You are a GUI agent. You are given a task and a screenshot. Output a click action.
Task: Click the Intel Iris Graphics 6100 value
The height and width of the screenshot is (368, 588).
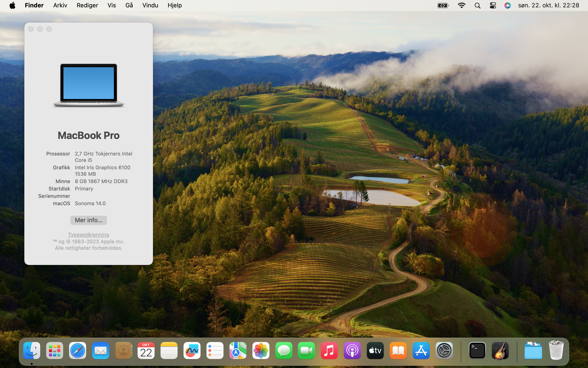pyautogui.click(x=102, y=167)
